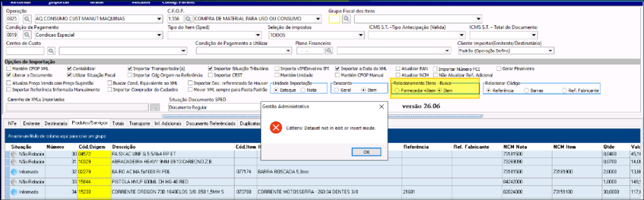Click the status icon on row 30
Screen dimensions: 644x200
click(14, 154)
